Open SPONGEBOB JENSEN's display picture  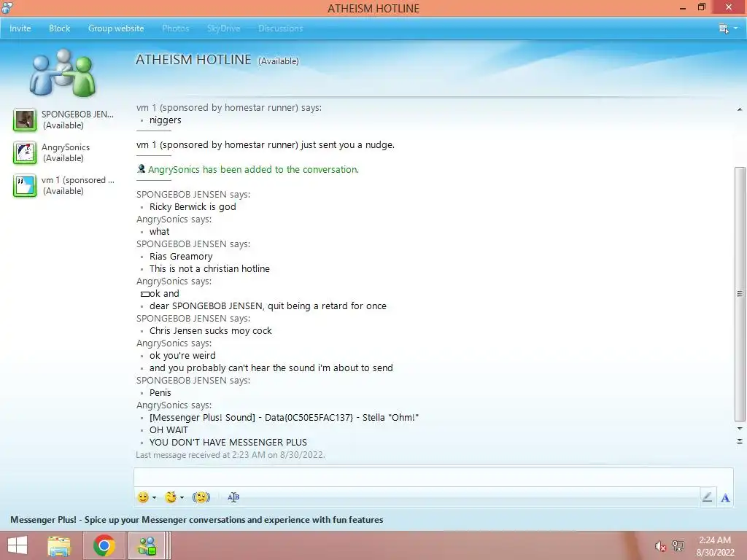tap(24, 120)
